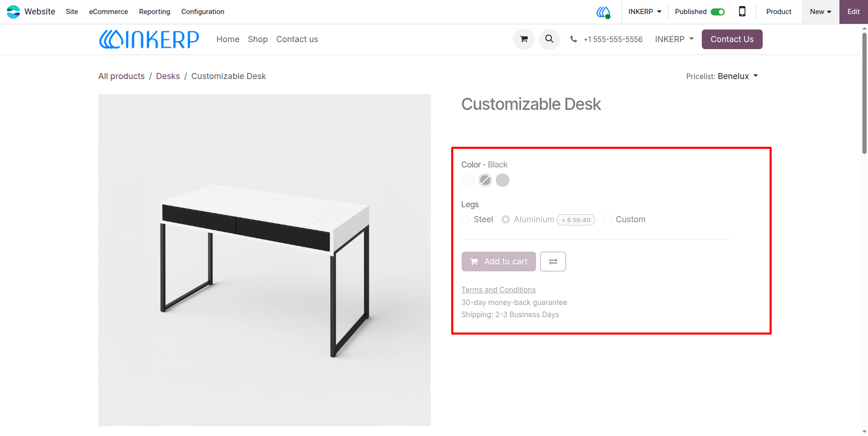Click the Customizable Desk title

click(x=531, y=104)
